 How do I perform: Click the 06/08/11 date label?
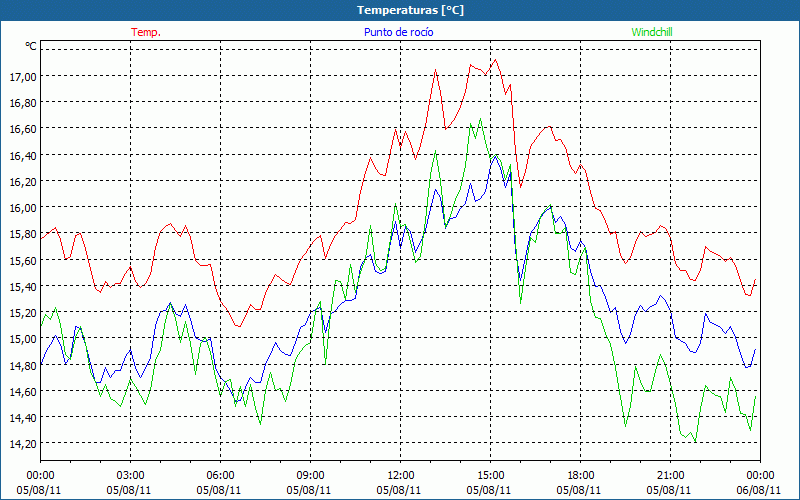pyautogui.click(x=759, y=490)
